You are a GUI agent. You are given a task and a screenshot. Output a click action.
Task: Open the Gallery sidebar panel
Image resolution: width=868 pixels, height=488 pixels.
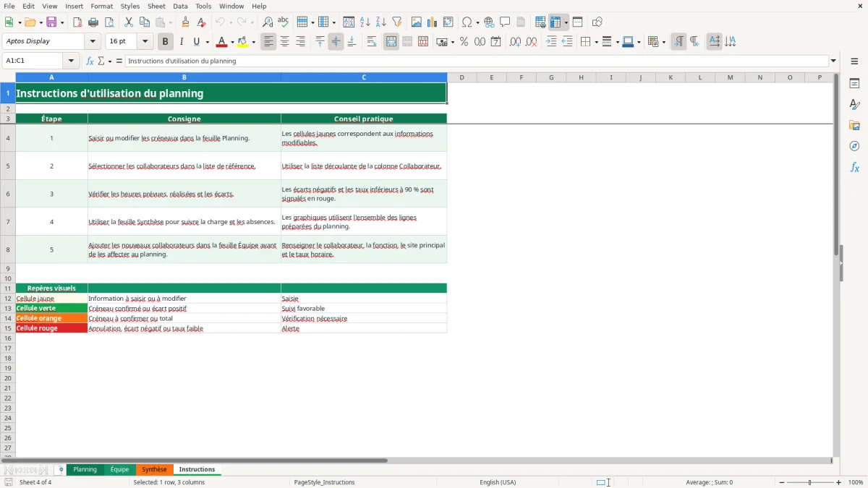pos(854,126)
